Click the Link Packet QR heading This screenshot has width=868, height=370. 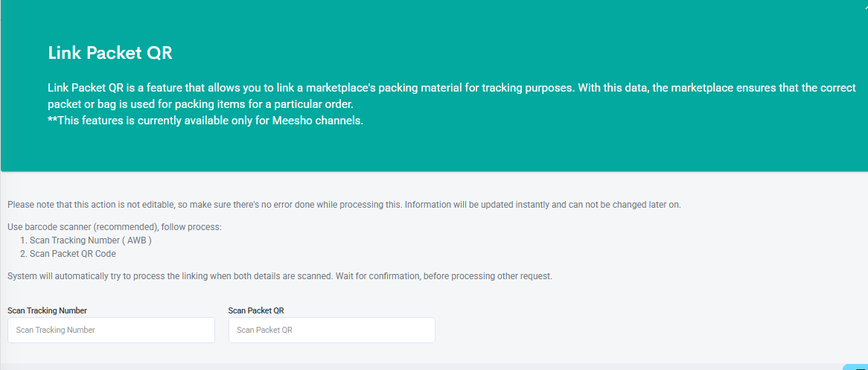tap(110, 53)
